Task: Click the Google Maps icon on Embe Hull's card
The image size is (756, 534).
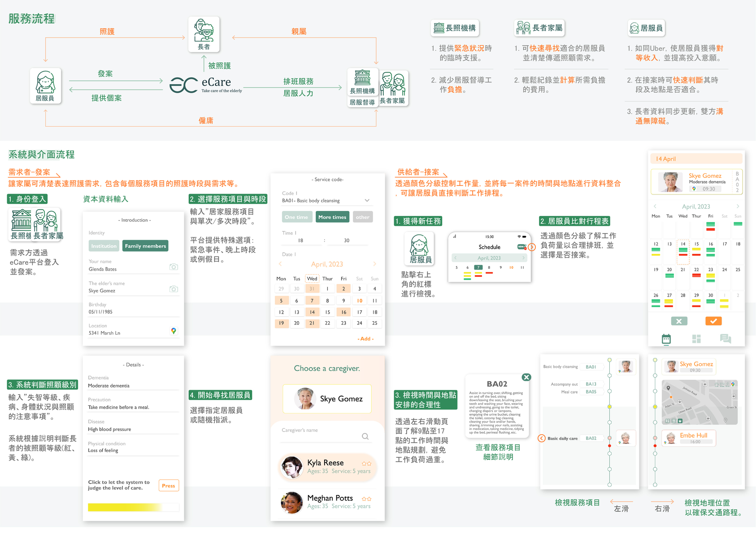Action: 665,442
